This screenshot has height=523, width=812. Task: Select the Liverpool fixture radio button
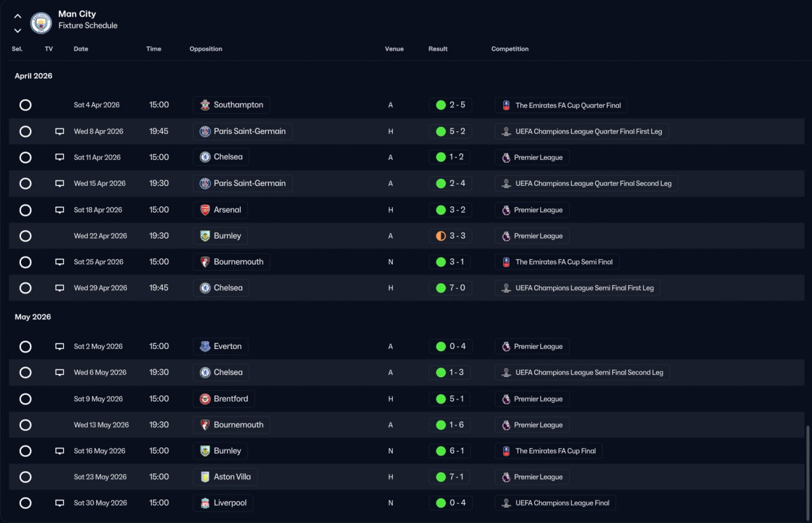pos(25,503)
